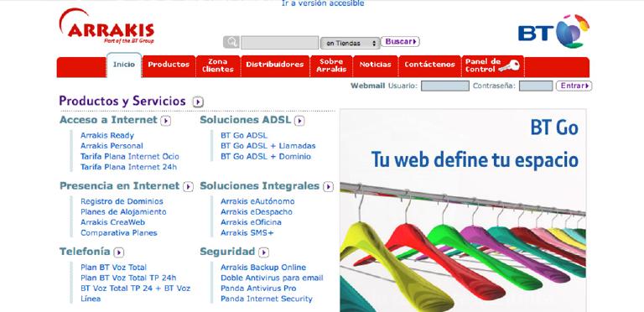Screen dimensions: 644x312
Task: Open Plan BT Voz Total TP 24h link
Action: (128, 278)
